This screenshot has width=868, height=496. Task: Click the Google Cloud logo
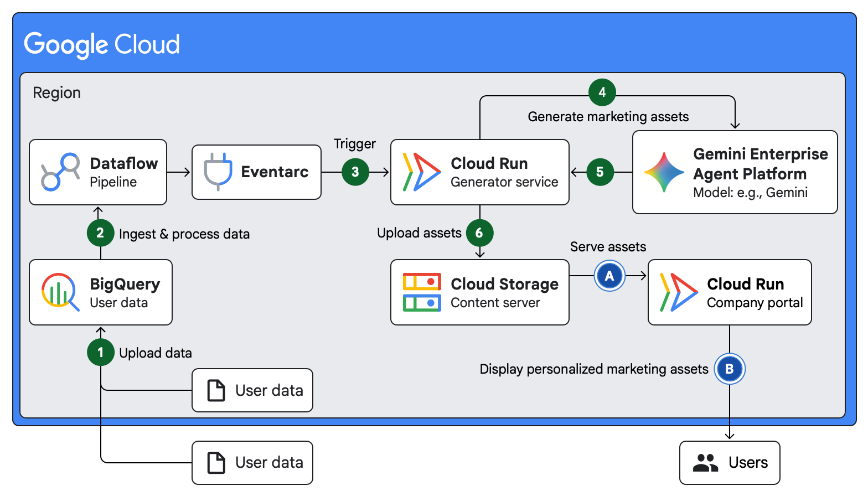pos(102,44)
